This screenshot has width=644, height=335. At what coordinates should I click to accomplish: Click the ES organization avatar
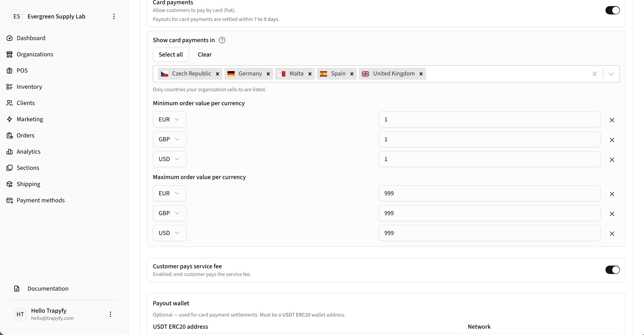click(17, 16)
